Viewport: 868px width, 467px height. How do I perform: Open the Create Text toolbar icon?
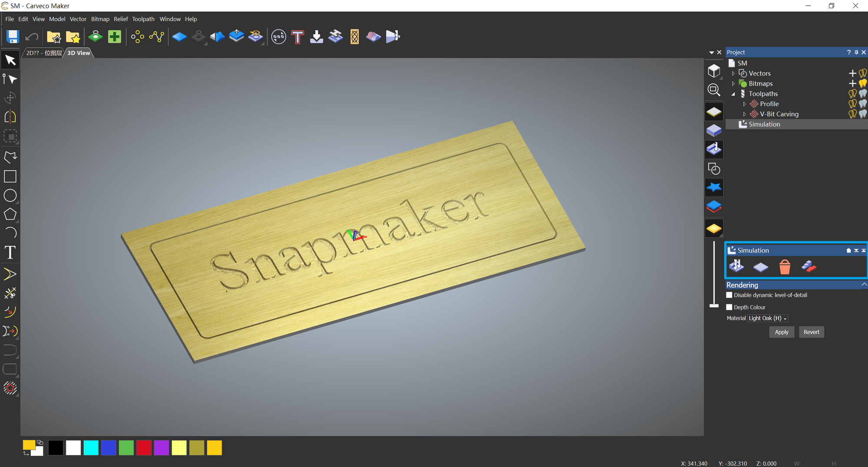[297, 37]
